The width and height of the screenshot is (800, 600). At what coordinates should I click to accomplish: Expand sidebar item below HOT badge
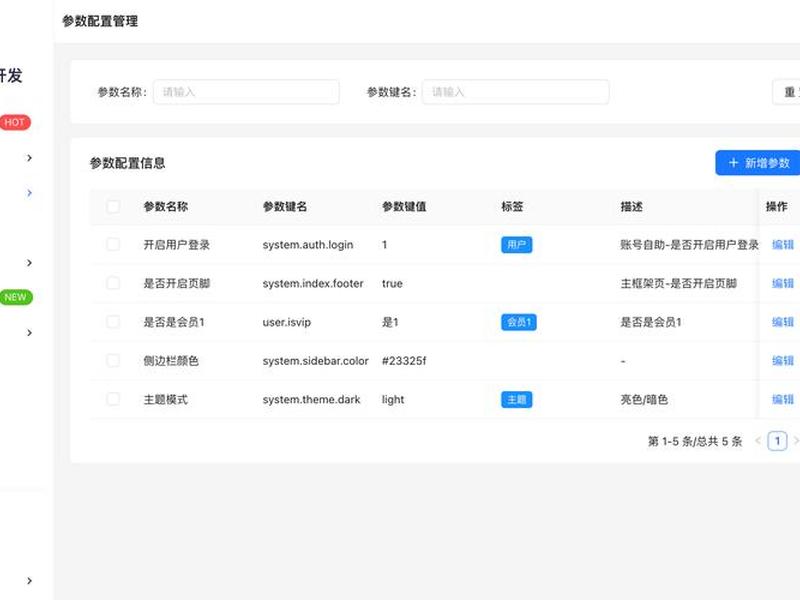tap(29, 158)
